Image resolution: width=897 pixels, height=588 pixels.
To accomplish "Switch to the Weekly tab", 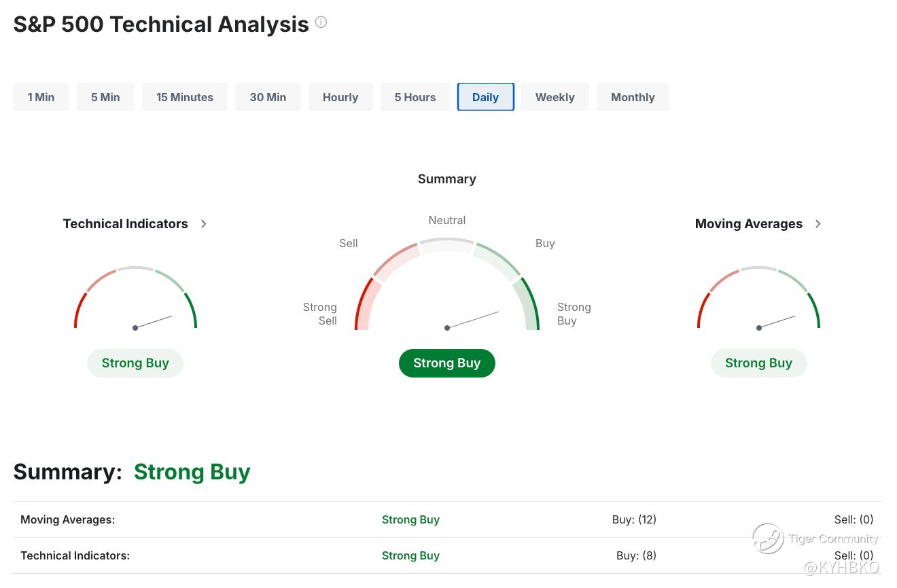I will [555, 97].
